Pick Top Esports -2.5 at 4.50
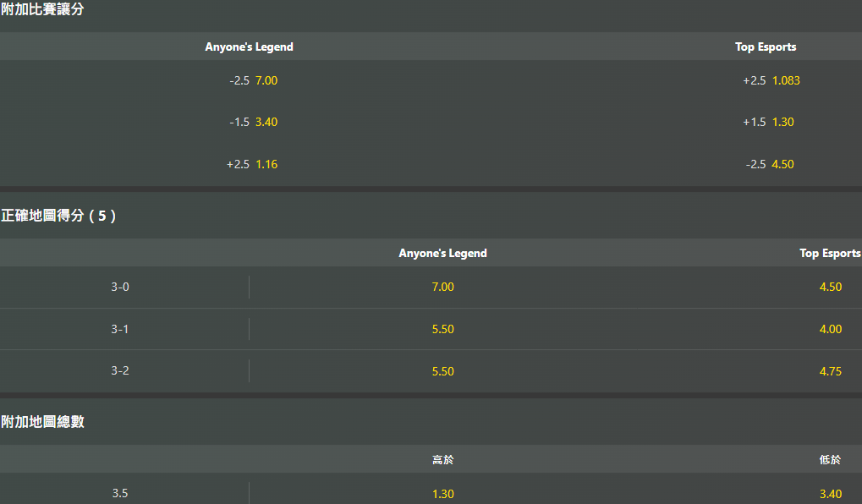Screen dimensions: 862x504 pos(770,164)
